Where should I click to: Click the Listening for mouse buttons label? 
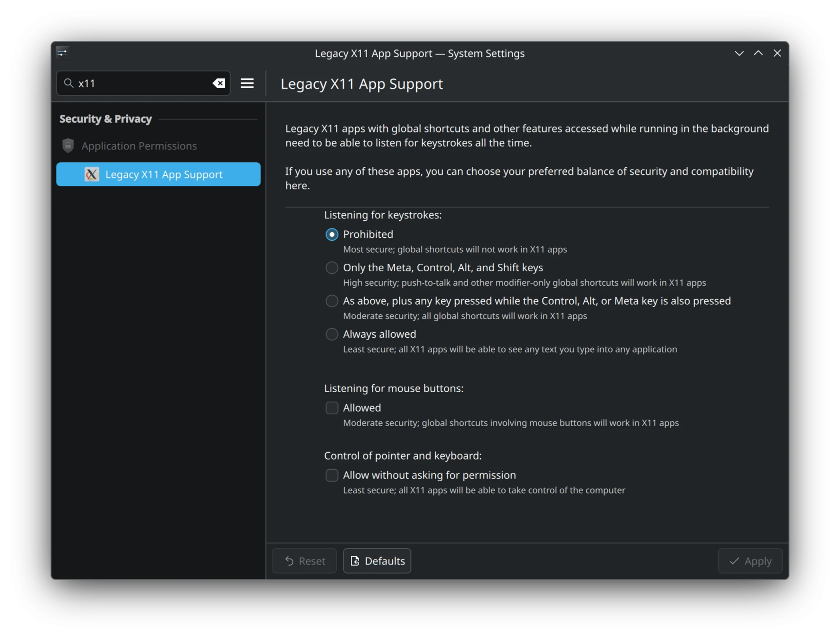pos(394,388)
